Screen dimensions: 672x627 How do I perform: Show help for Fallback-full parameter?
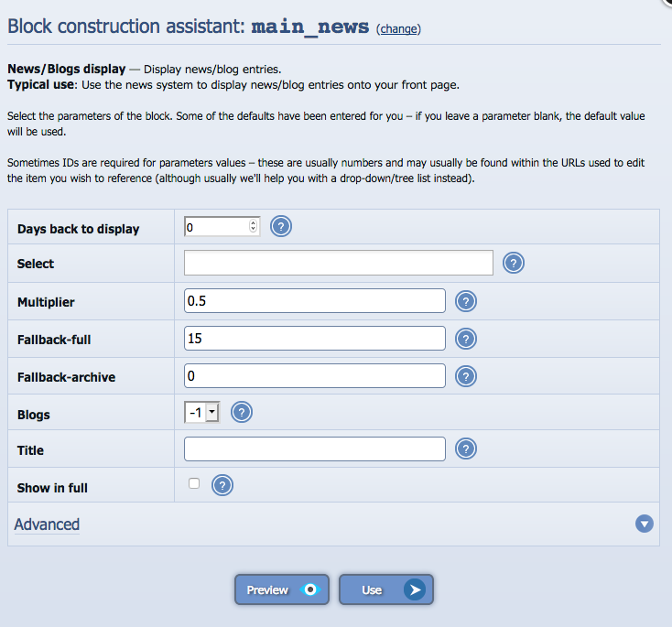tap(466, 339)
